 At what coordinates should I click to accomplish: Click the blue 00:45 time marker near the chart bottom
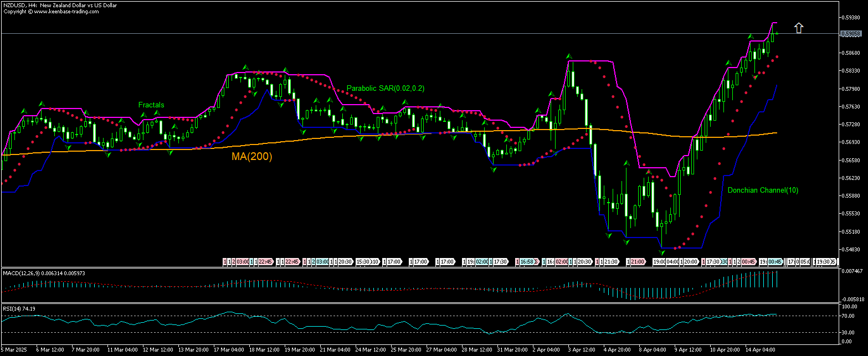click(x=775, y=261)
